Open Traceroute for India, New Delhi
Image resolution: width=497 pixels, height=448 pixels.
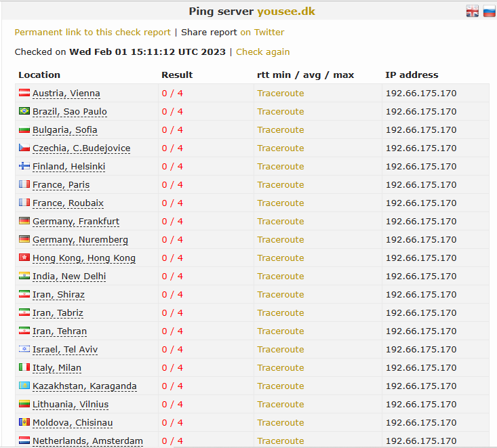[281, 277]
